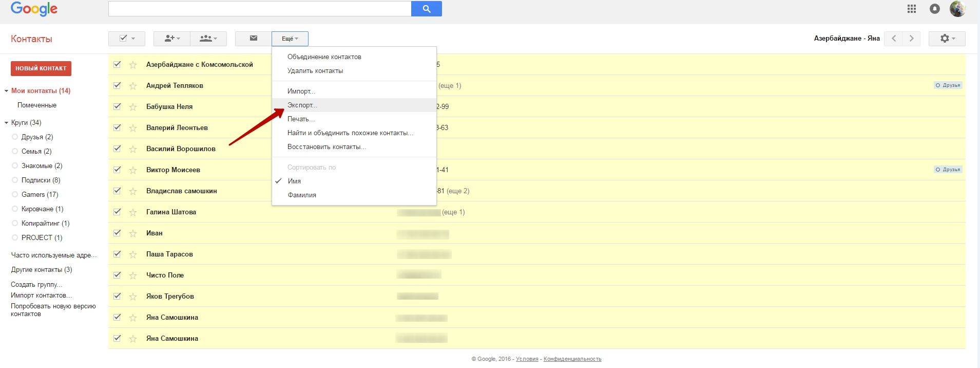Click into the Google search field
The height and width of the screenshot is (368, 980).
259,9
